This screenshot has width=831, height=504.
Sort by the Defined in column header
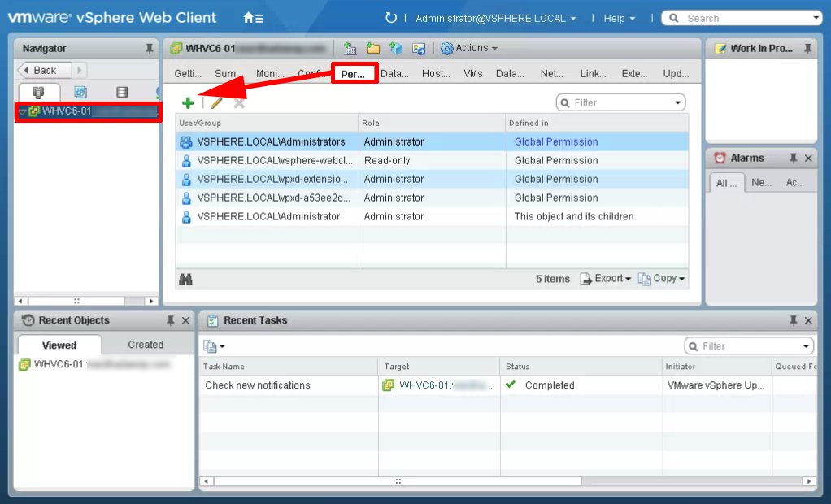tap(598, 123)
